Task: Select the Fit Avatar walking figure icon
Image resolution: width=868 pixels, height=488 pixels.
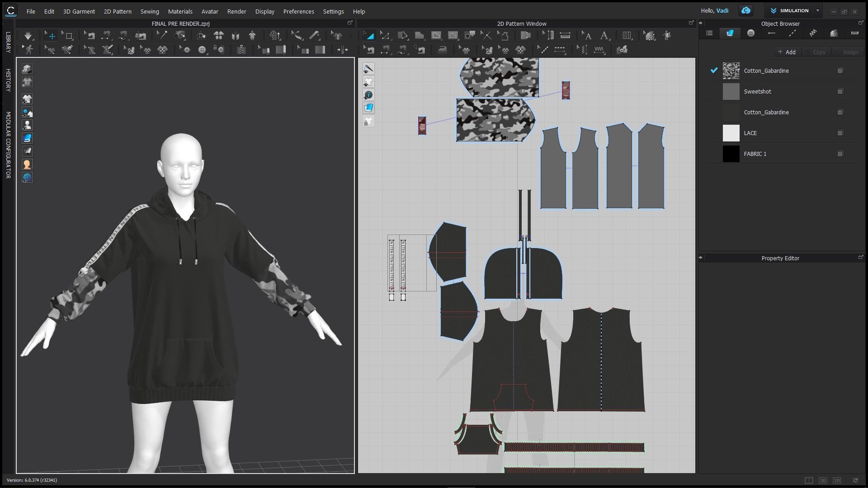Action: (x=29, y=50)
